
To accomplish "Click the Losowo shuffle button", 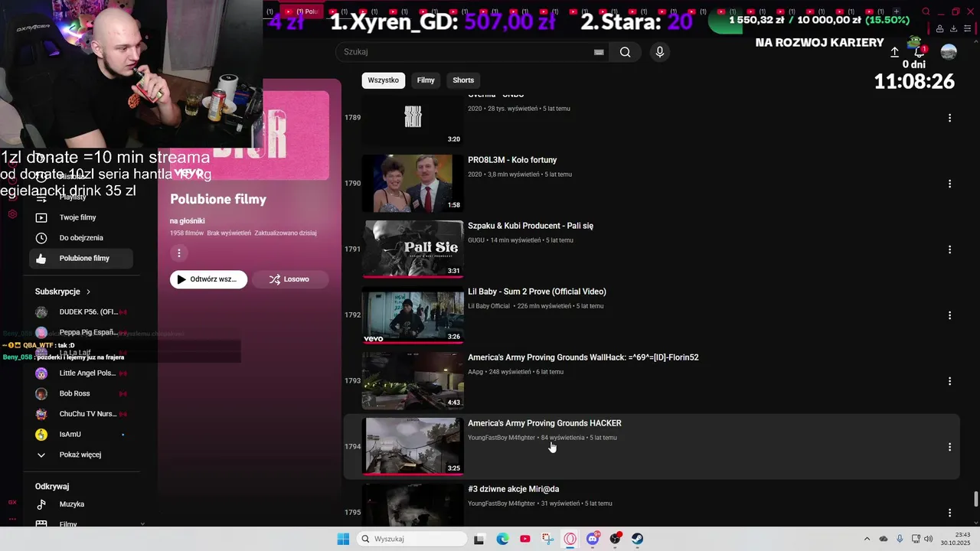I will (x=289, y=279).
